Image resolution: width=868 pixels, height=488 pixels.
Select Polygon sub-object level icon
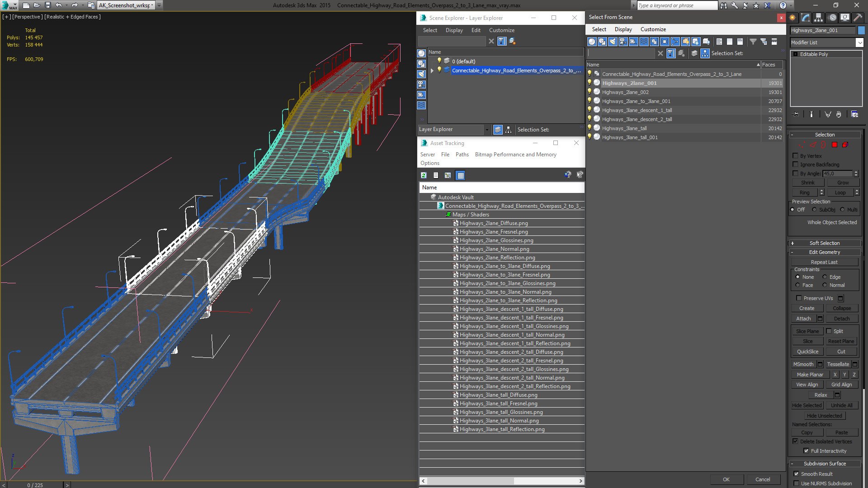pos(835,145)
